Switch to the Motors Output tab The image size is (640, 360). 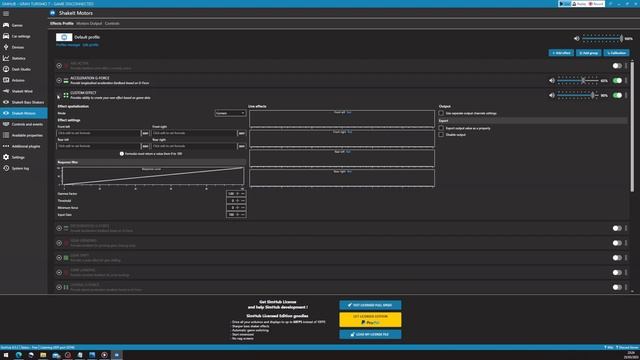point(89,23)
